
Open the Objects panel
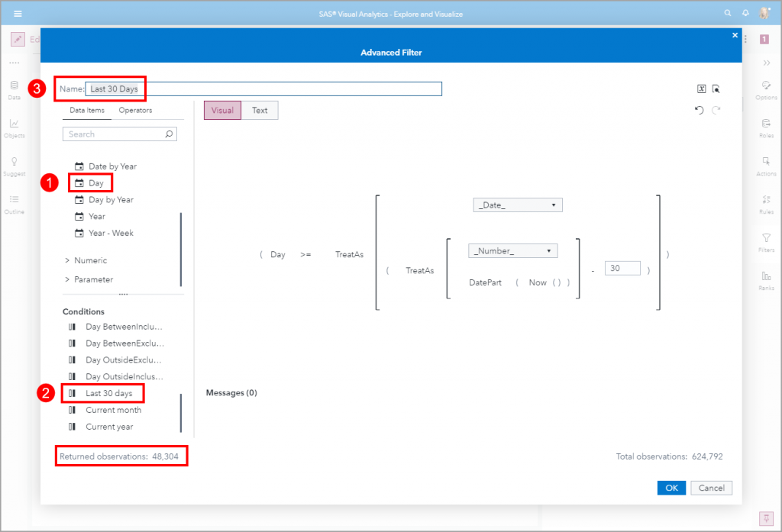[14, 128]
